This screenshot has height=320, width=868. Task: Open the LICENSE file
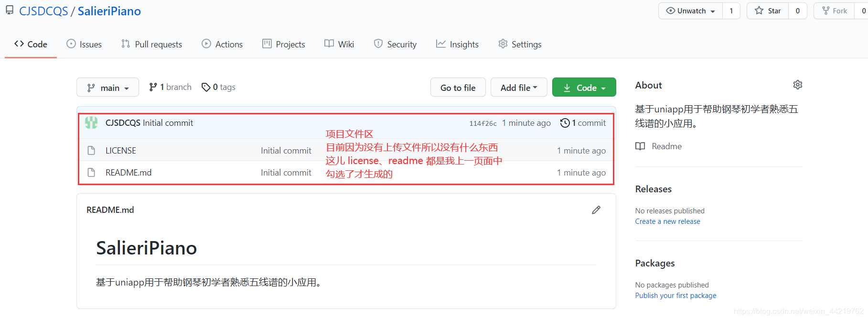coord(121,151)
